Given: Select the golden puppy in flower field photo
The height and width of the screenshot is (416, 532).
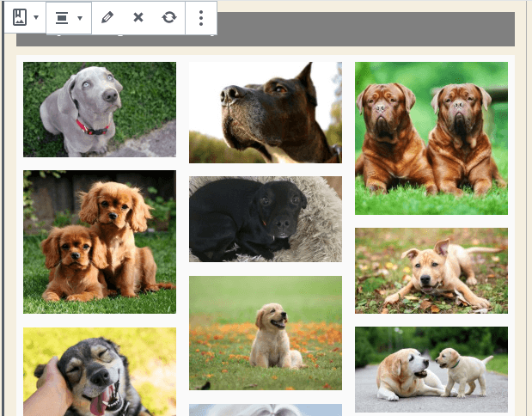Looking at the screenshot, I should click(x=266, y=333).
